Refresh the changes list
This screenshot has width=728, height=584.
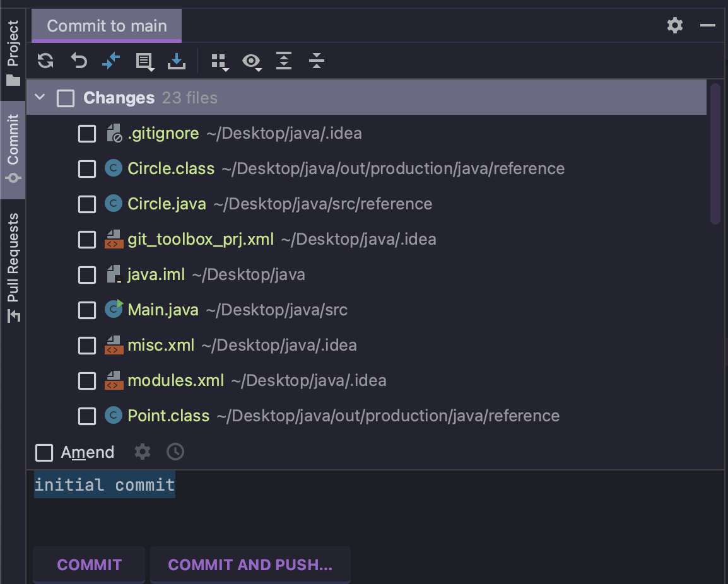click(45, 61)
